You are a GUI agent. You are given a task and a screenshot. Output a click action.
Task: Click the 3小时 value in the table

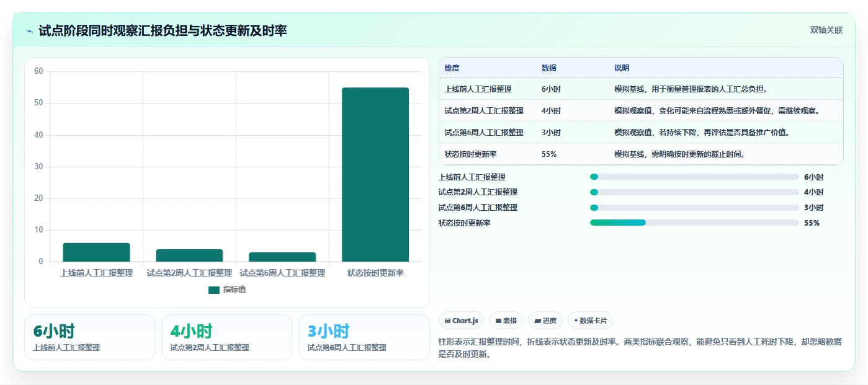coord(551,133)
